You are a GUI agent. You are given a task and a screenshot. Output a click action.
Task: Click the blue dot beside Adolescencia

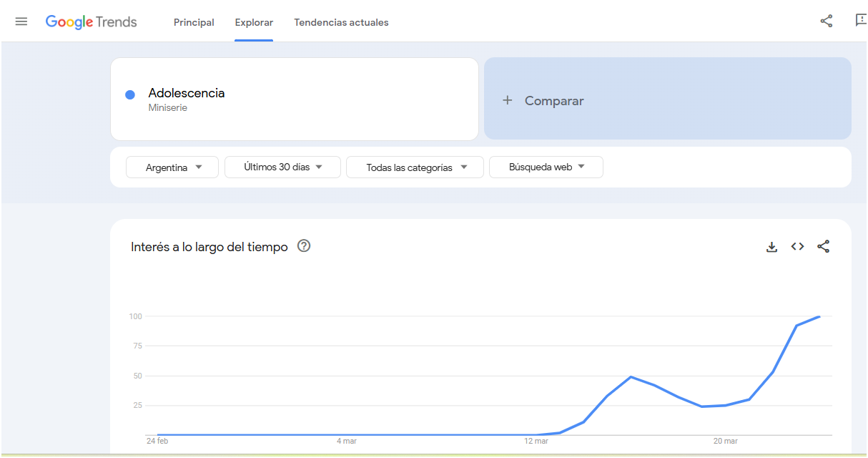[130, 94]
